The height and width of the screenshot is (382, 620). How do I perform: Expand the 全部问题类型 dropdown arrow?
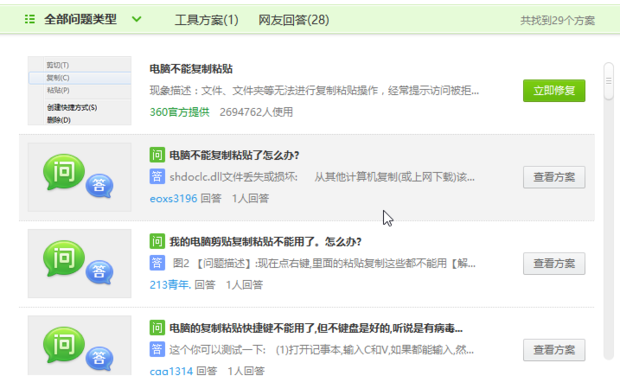136,19
